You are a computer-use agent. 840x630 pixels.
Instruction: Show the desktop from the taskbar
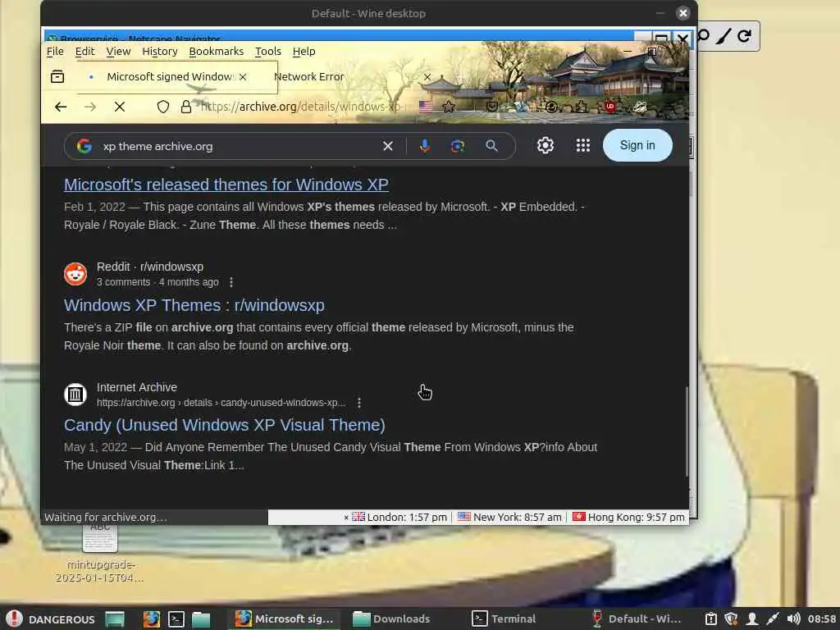click(x=115, y=619)
